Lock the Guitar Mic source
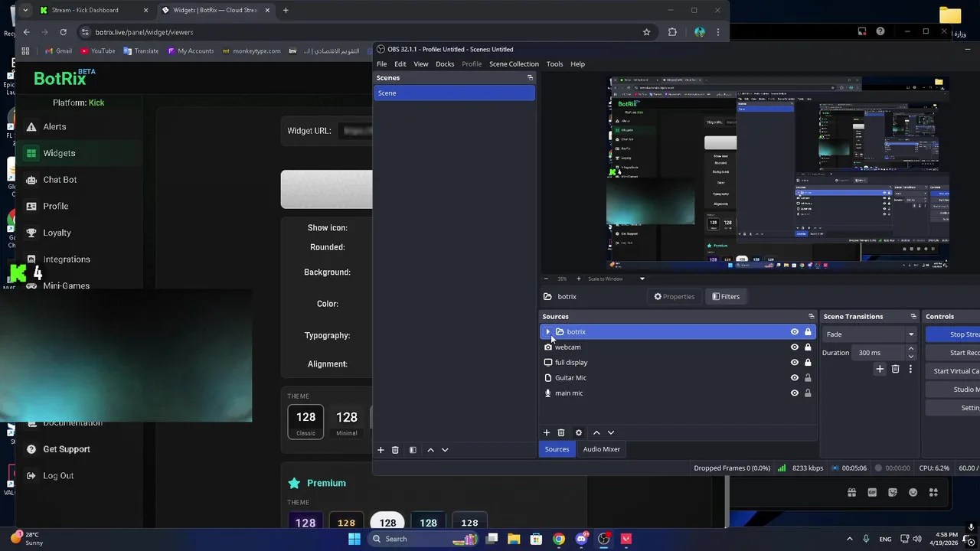Image resolution: width=980 pixels, height=551 pixels. (808, 377)
